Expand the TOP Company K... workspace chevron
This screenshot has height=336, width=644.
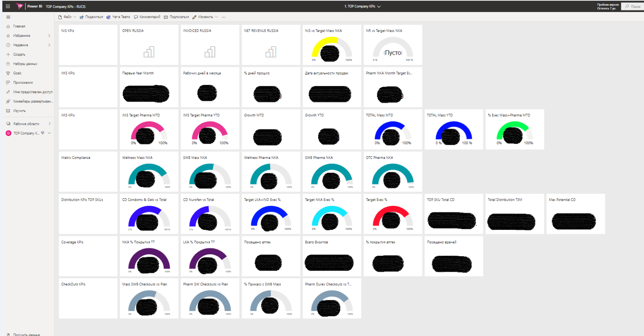[x=49, y=133]
